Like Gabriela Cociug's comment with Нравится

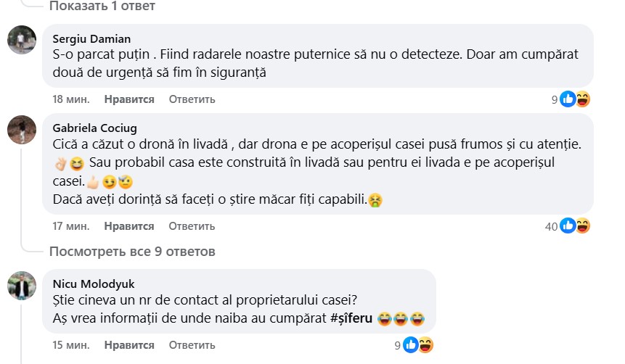(x=129, y=226)
